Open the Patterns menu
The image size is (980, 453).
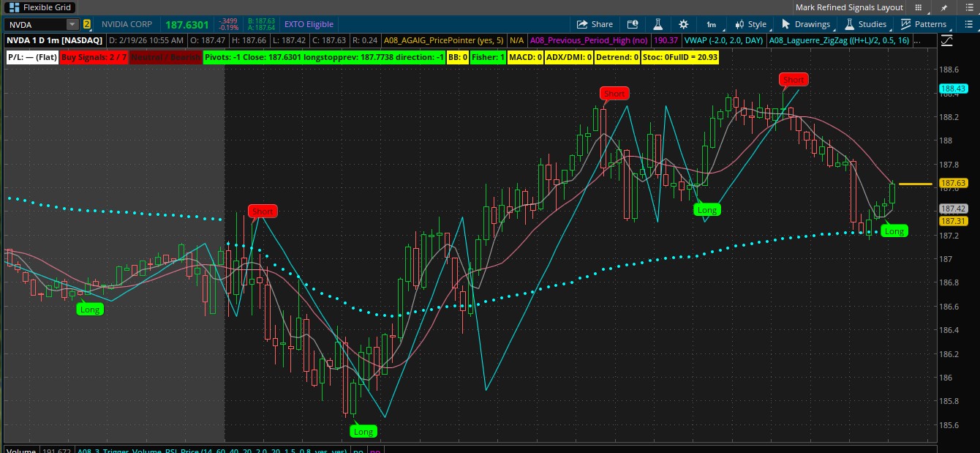[x=923, y=24]
